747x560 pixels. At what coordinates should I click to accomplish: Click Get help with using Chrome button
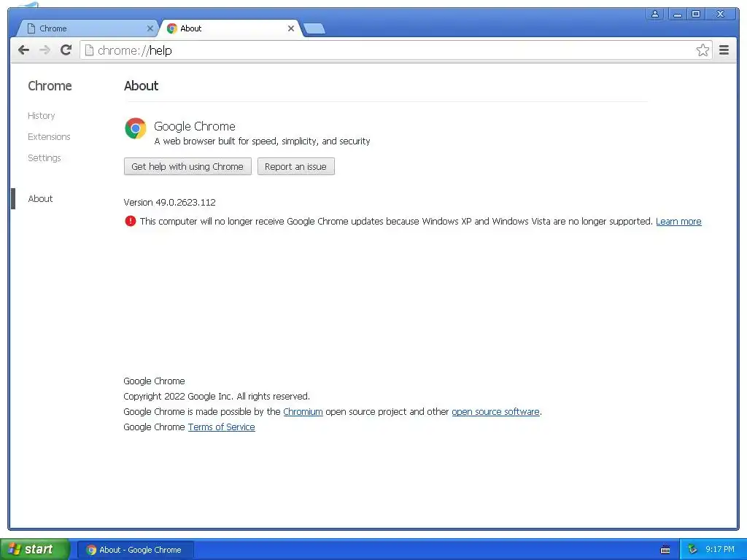[x=187, y=167]
